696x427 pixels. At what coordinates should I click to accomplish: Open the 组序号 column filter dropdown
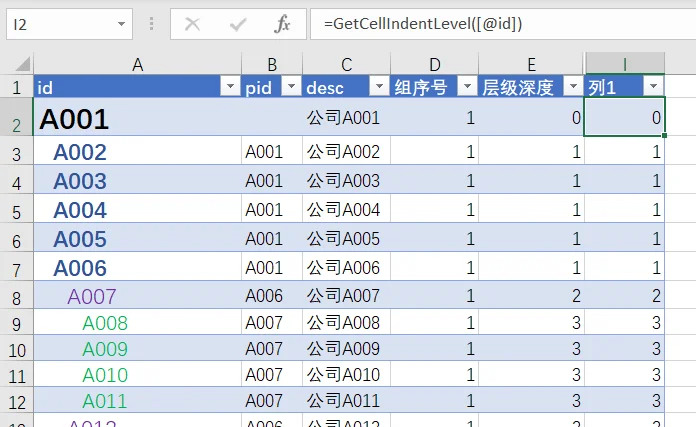pyautogui.click(x=467, y=86)
